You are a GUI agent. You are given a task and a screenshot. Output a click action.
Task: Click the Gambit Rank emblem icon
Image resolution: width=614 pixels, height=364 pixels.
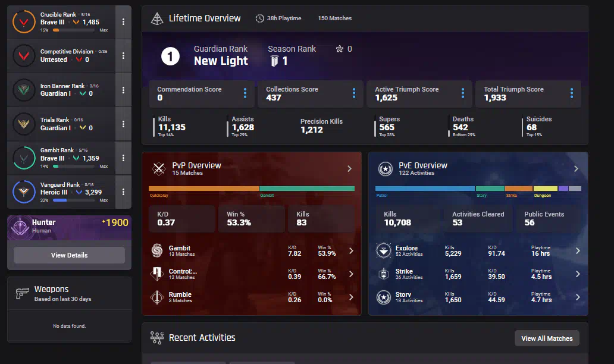pyautogui.click(x=24, y=158)
